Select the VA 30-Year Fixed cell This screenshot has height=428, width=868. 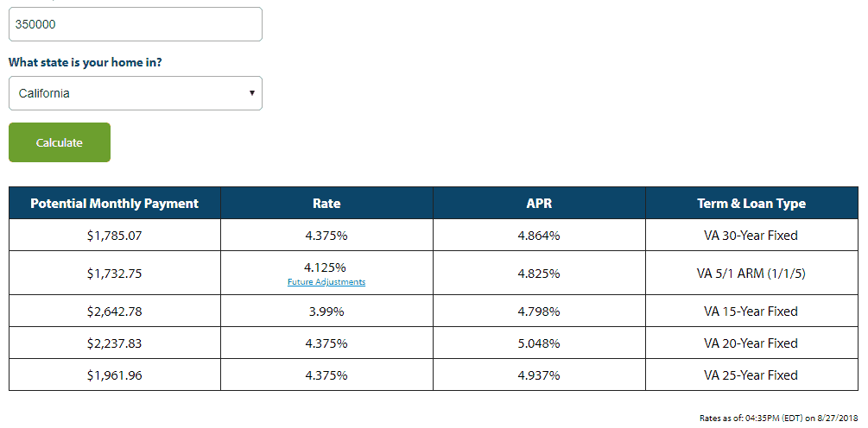pyautogui.click(x=751, y=235)
